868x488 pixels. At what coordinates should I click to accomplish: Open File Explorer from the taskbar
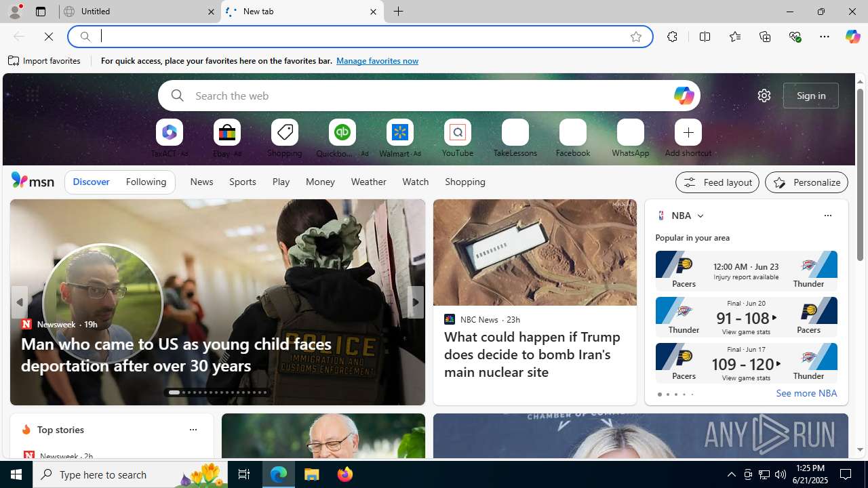(312, 474)
